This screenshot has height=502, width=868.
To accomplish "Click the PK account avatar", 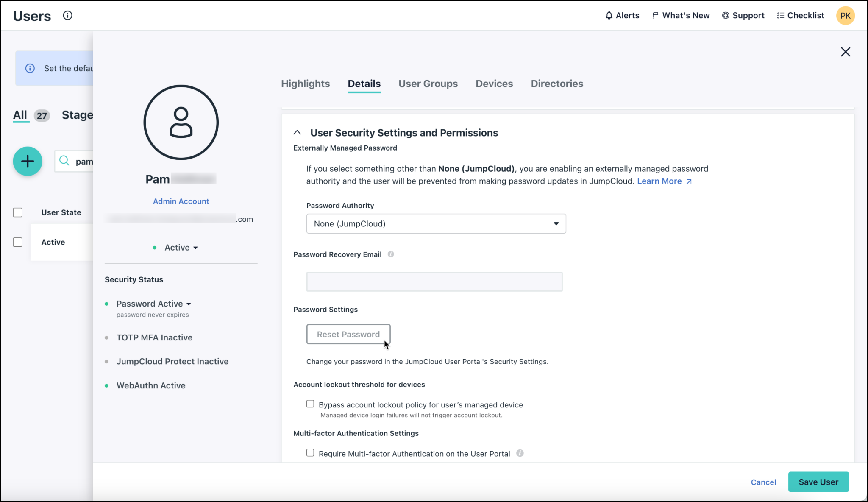I will coord(846,15).
